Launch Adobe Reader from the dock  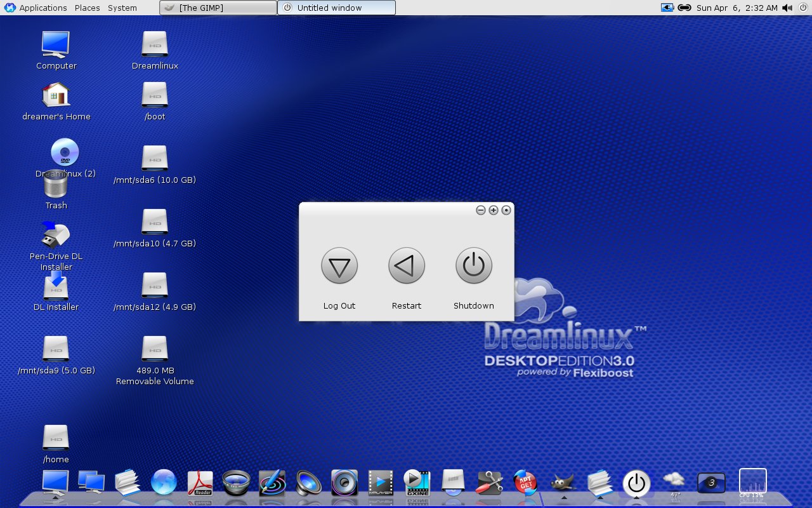200,483
